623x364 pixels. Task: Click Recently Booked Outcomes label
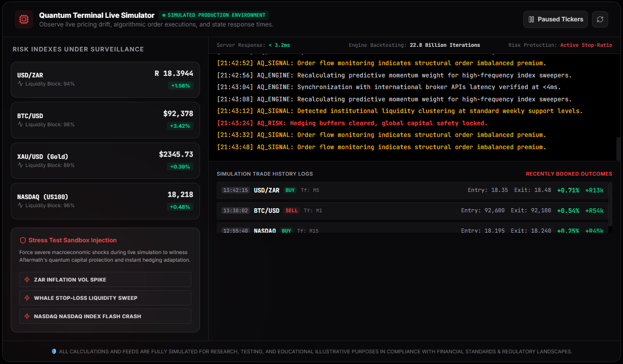[569, 174]
